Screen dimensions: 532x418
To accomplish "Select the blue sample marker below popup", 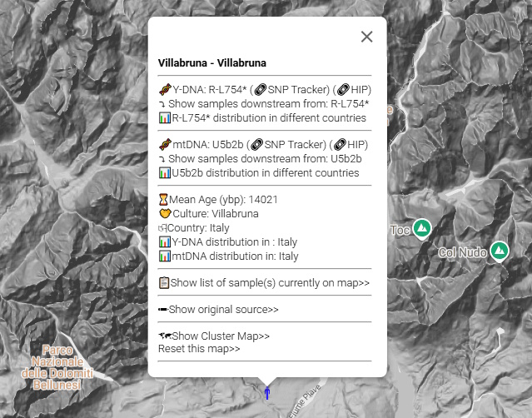I will coord(267,393).
